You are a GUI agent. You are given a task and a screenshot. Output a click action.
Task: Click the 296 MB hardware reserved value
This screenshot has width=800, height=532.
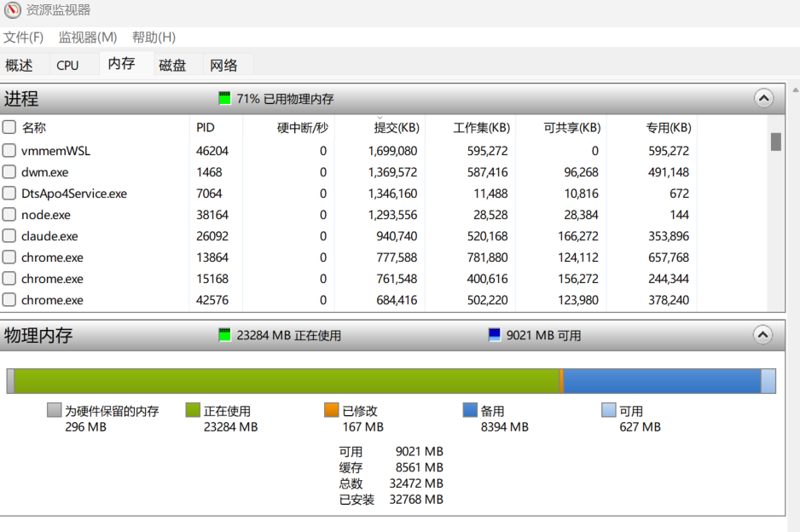coord(85,427)
